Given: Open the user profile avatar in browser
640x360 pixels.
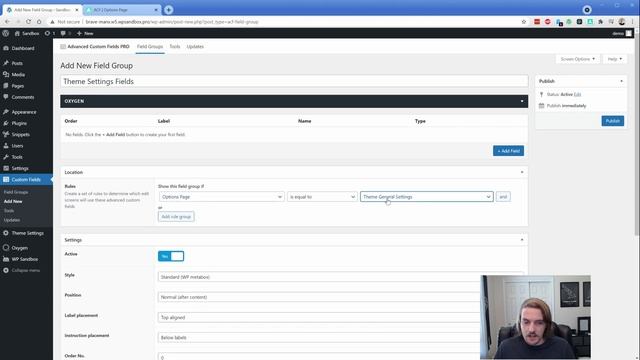Looking at the screenshot, I should point(622,22).
